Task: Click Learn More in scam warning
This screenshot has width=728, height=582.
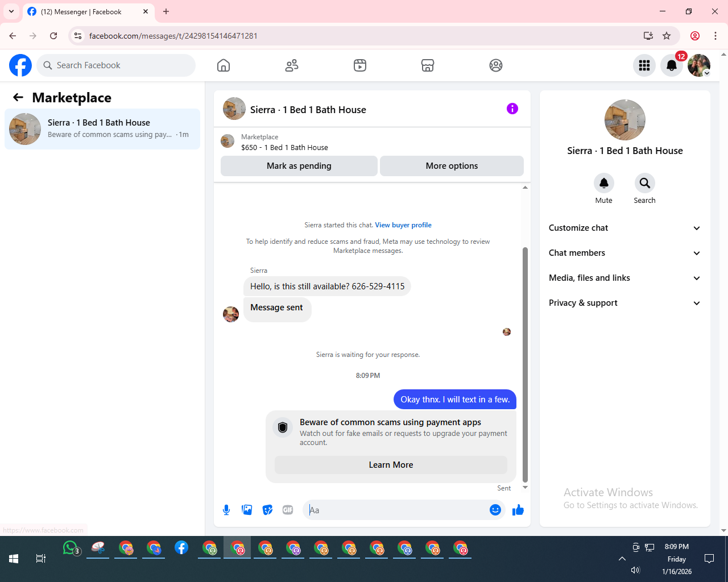Action: pyautogui.click(x=391, y=465)
